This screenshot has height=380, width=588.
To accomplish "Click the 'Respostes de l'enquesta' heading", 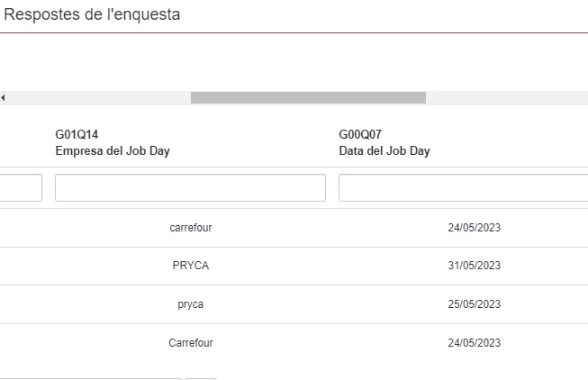I will pyautogui.click(x=92, y=15).
